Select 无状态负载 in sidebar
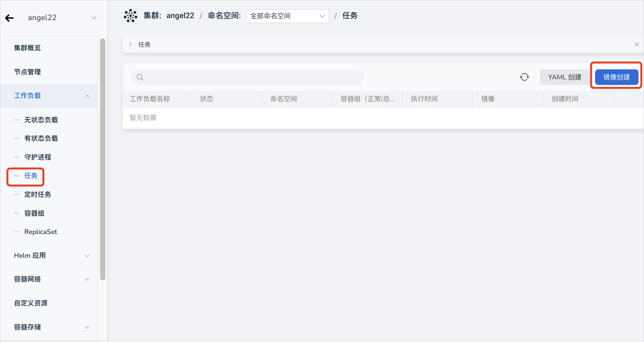The width and height of the screenshot is (644, 342). click(41, 120)
